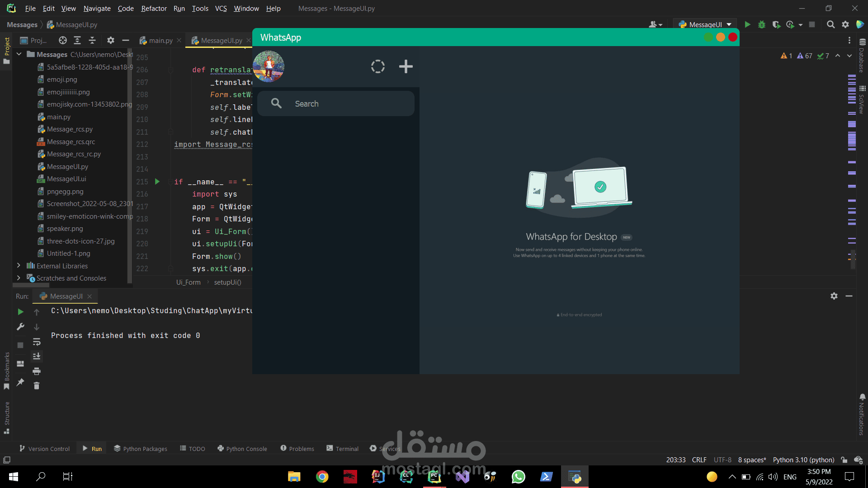Screen dimensions: 868x488
Task: Collapse the Messages root folder
Action: 19,54
